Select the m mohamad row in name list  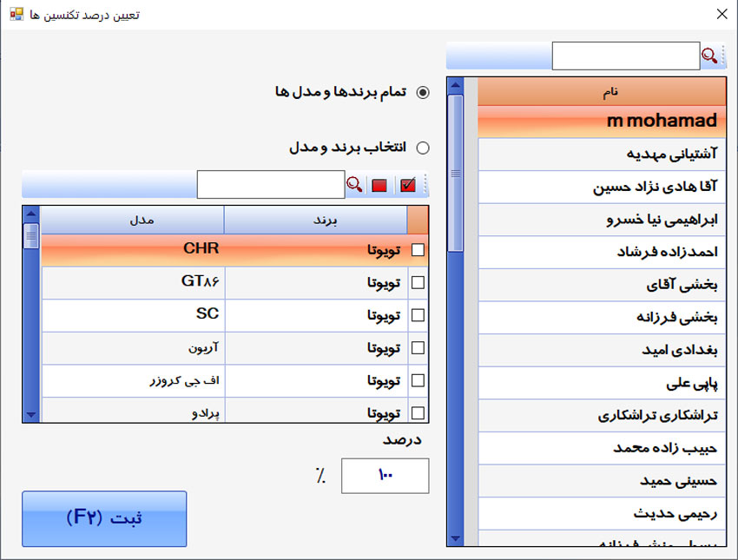click(599, 121)
